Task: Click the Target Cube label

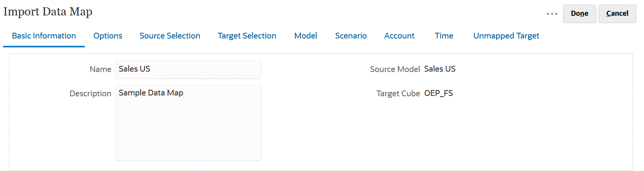Action: click(398, 94)
